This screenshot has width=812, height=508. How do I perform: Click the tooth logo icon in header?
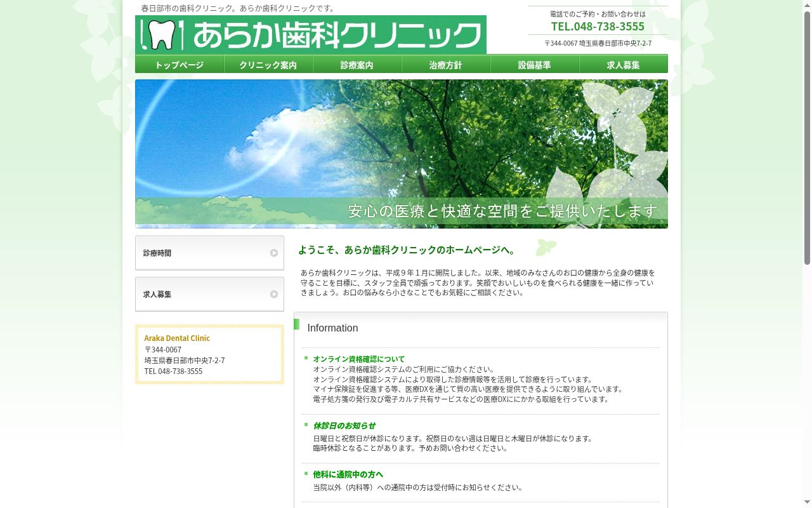point(162,35)
